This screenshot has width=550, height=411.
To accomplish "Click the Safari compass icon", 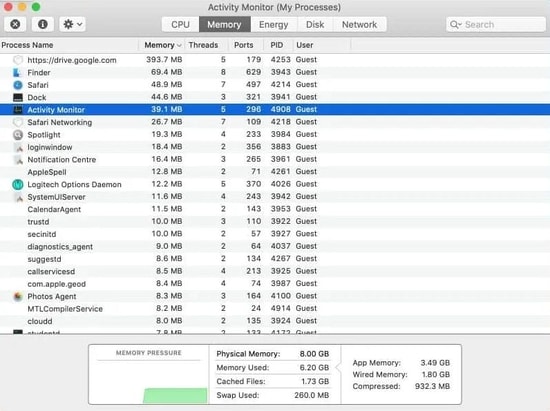I will (18, 85).
